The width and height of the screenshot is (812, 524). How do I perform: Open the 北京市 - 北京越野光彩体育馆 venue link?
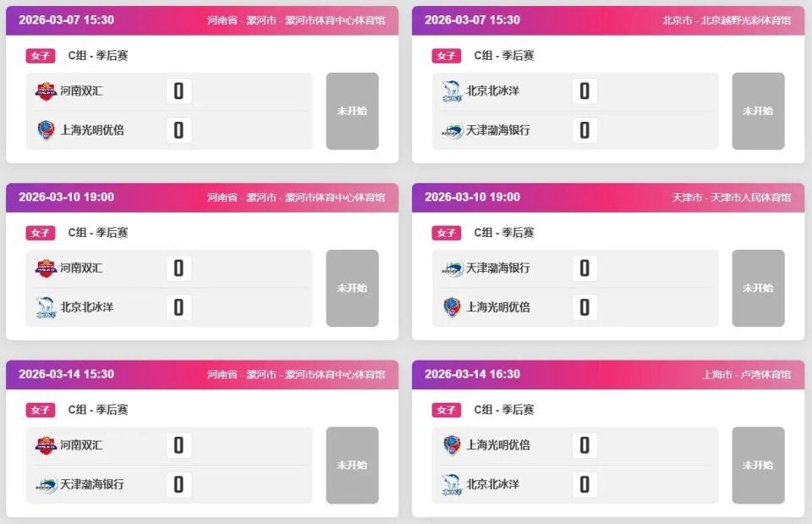coord(727,20)
